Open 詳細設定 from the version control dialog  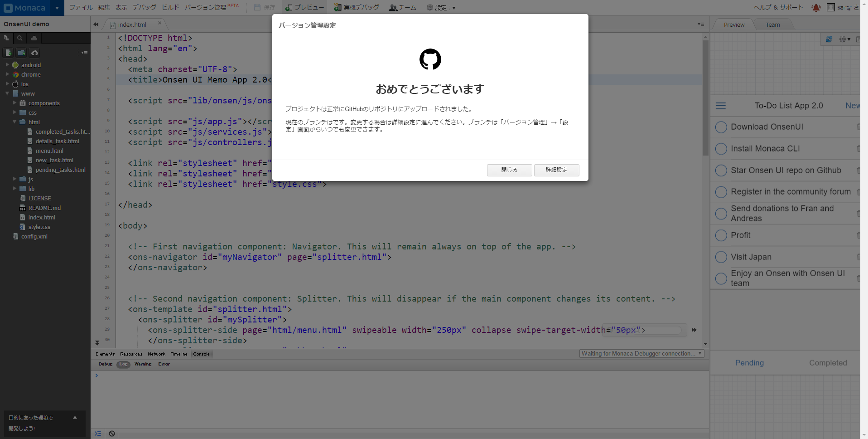556,170
